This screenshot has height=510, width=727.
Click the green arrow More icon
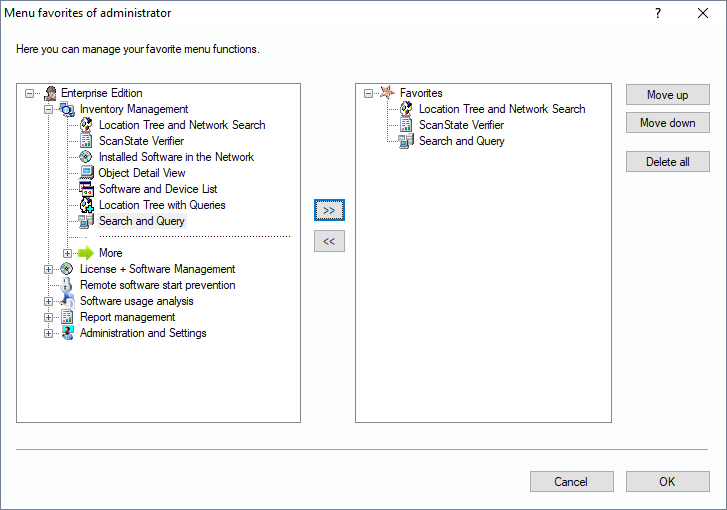[86, 253]
